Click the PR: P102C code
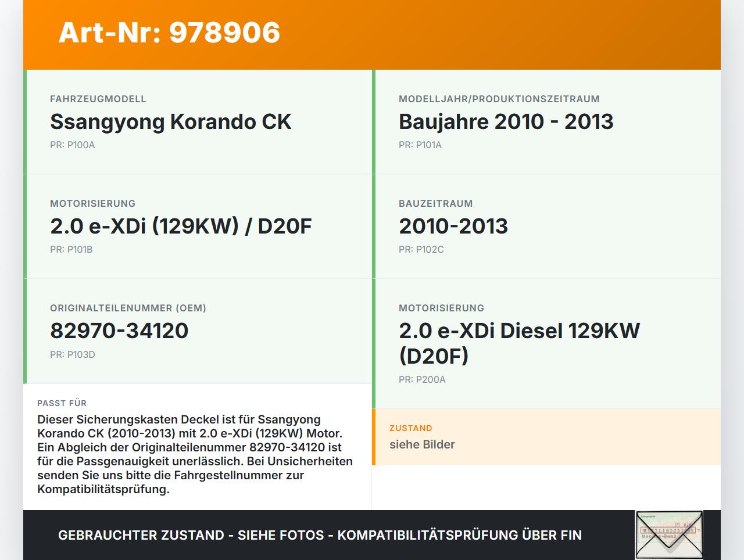Image resolution: width=744 pixels, height=560 pixels. [421, 250]
